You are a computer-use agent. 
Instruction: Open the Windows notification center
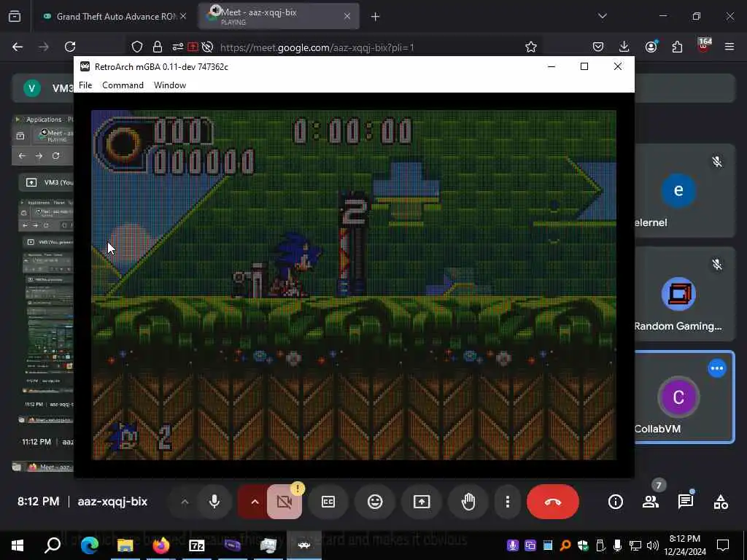click(723, 545)
